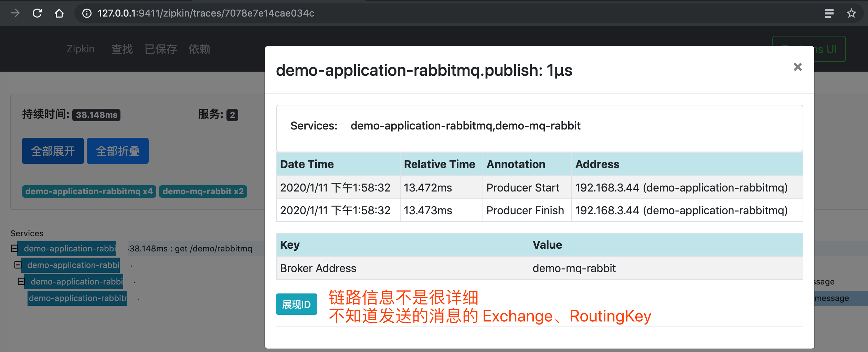Screen dimensions: 868x352
Task: Reload the page with the refresh icon
Action: pyautogui.click(x=37, y=13)
